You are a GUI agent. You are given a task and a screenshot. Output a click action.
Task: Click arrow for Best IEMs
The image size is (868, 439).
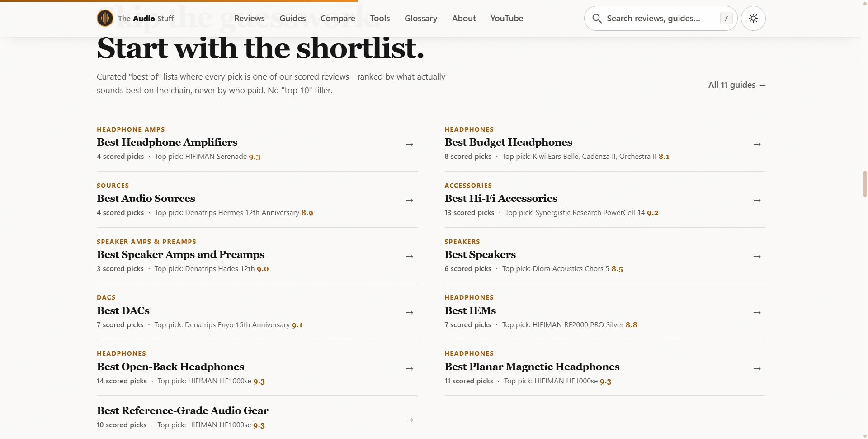coord(757,312)
